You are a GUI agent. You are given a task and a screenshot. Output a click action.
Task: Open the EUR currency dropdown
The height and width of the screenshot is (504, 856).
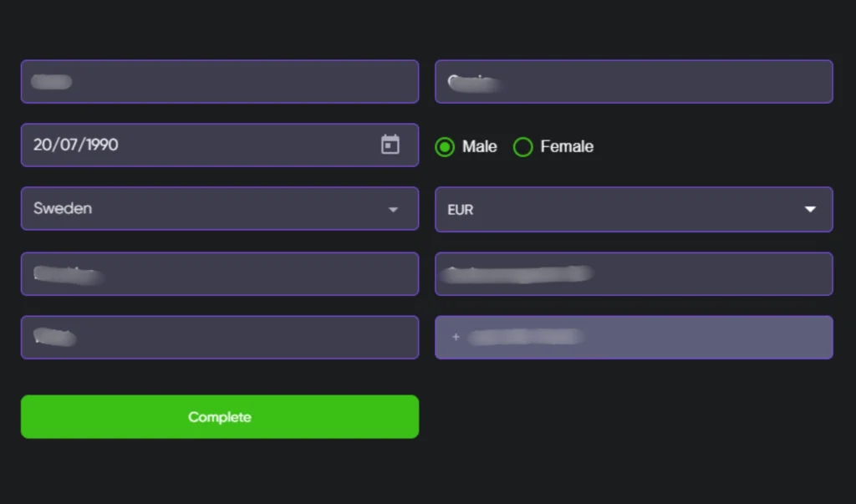pos(633,209)
